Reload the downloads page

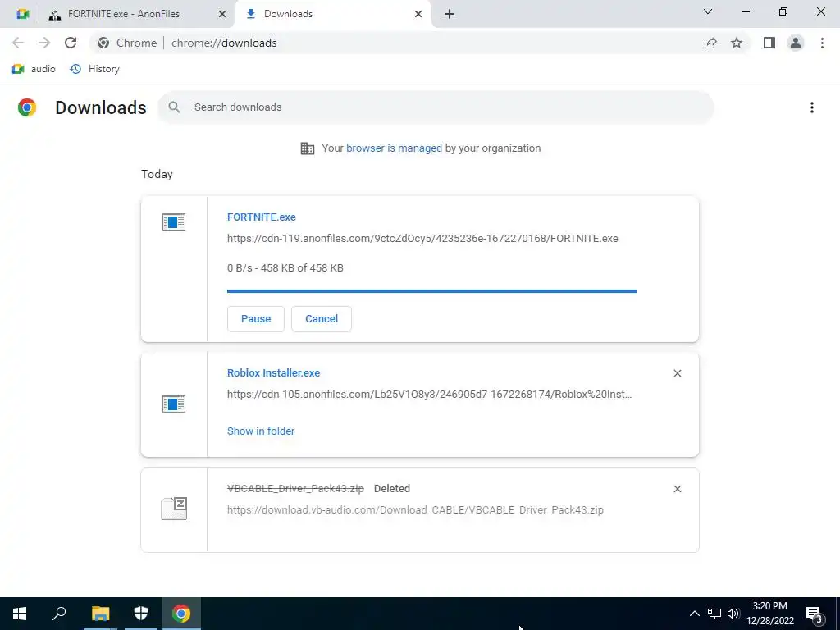coord(71,43)
